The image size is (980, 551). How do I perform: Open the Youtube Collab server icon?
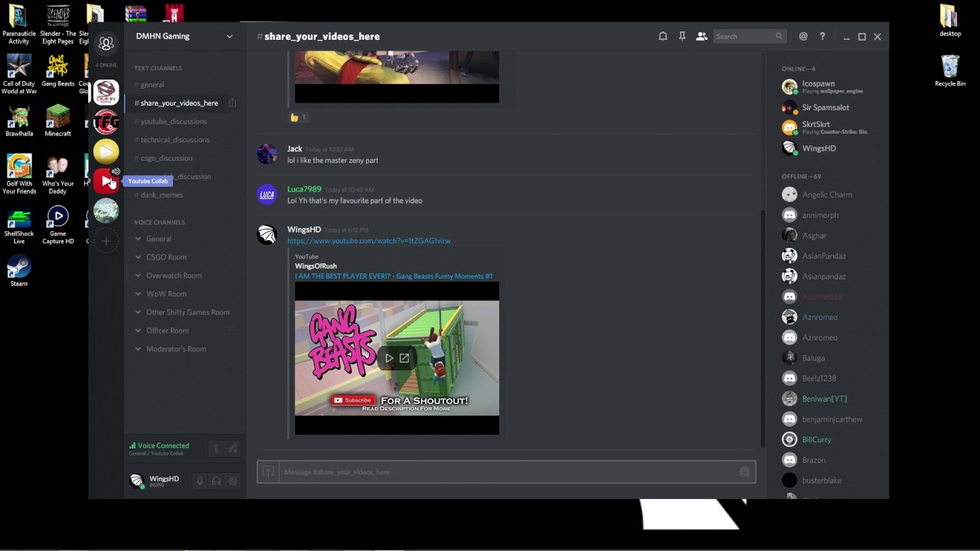tap(106, 181)
